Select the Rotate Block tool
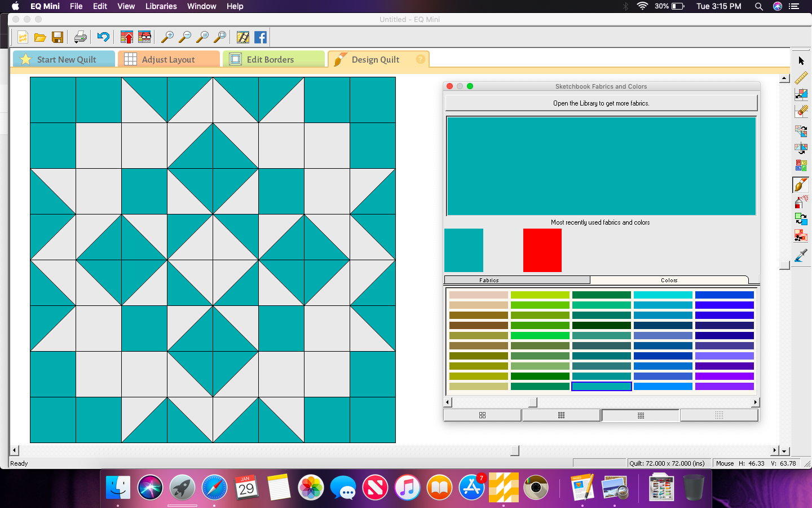Image resolution: width=812 pixels, height=508 pixels. tap(801, 131)
